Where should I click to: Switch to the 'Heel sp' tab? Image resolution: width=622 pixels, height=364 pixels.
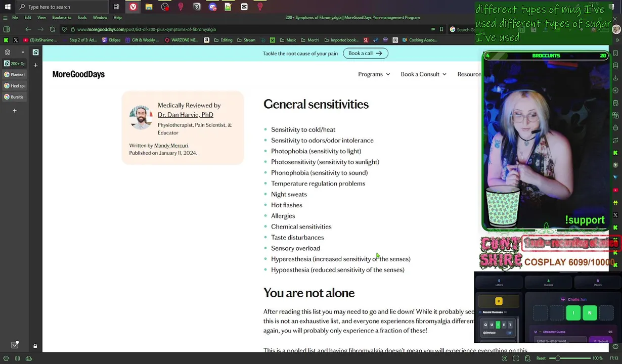tap(14, 86)
